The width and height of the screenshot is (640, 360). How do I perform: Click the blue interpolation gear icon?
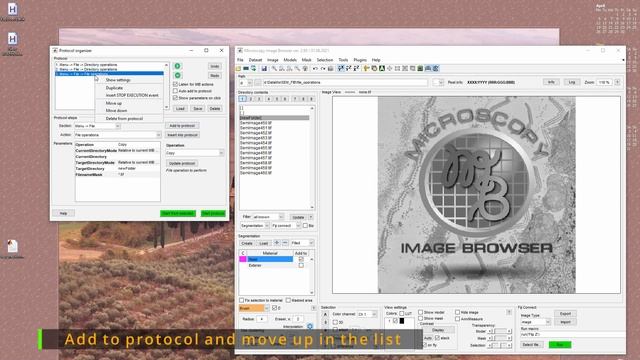[310, 326]
